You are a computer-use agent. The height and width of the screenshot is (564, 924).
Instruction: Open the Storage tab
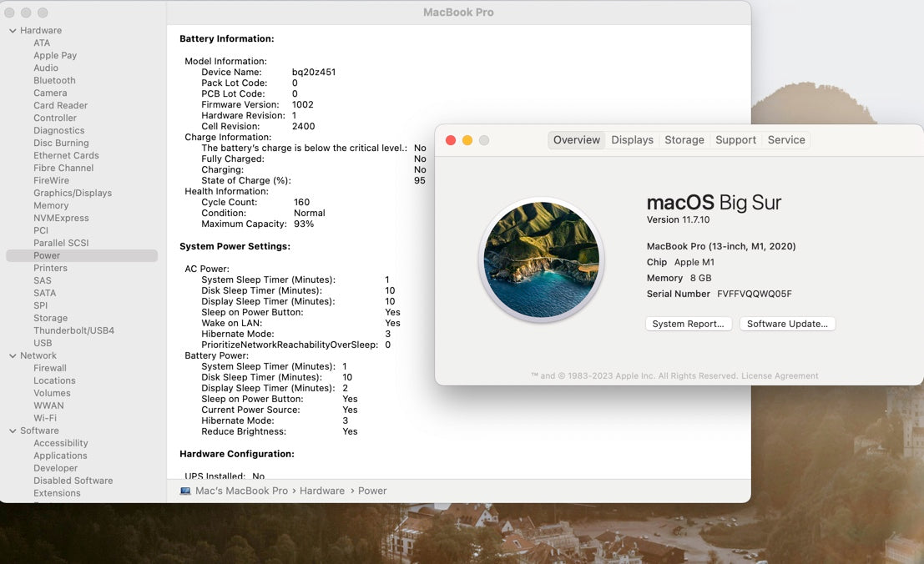[x=684, y=140]
